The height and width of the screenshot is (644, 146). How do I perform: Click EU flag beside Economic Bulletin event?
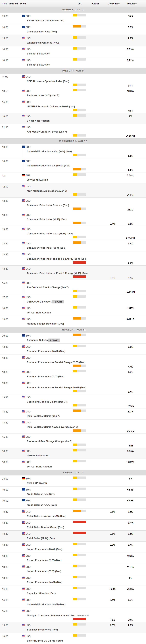pos(24,335)
